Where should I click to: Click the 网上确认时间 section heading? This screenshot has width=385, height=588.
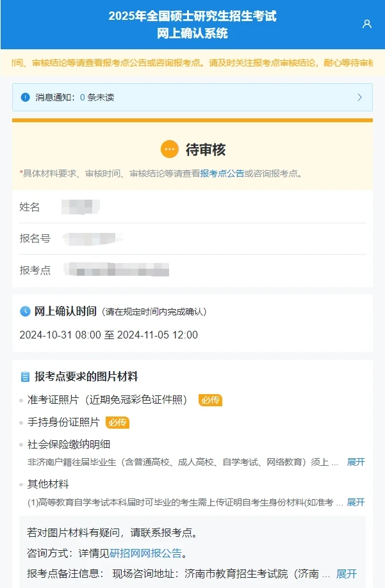[65, 311]
